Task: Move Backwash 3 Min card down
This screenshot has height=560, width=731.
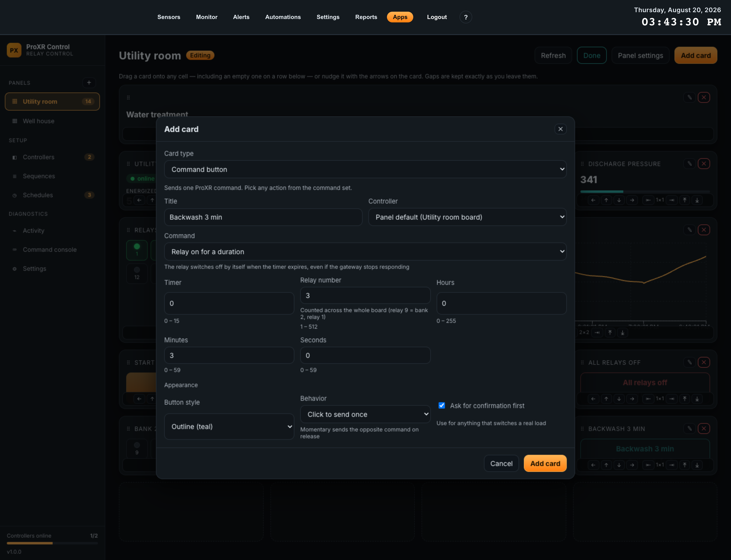Action: (x=619, y=465)
